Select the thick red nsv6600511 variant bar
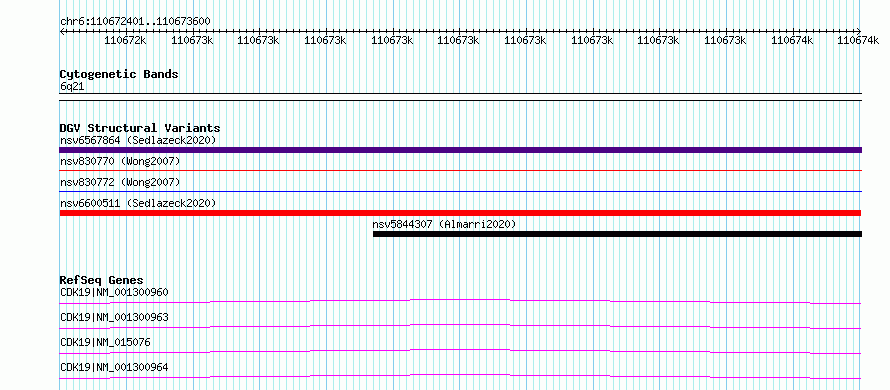This screenshot has height=390, width=890. 460,213
